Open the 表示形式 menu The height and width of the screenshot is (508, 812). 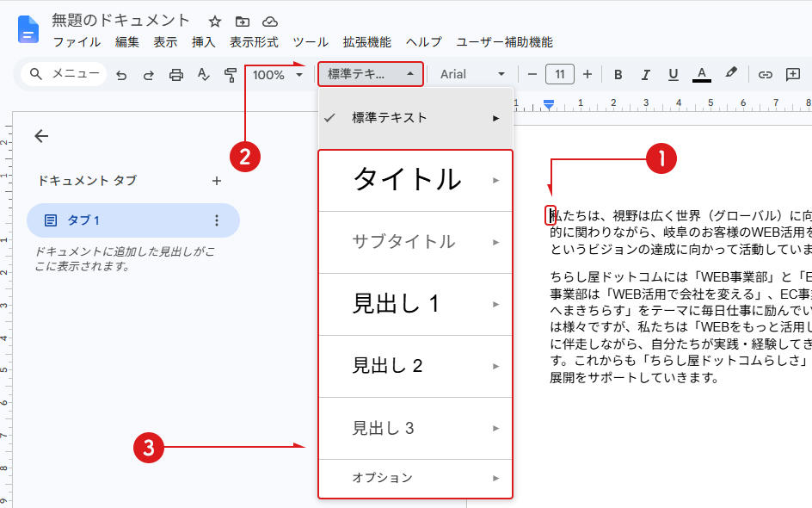(x=254, y=42)
